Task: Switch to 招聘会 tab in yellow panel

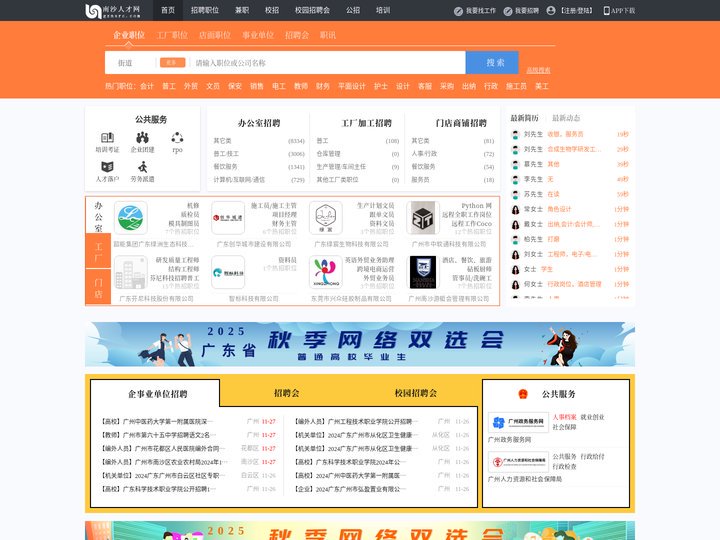Action: [x=287, y=393]
